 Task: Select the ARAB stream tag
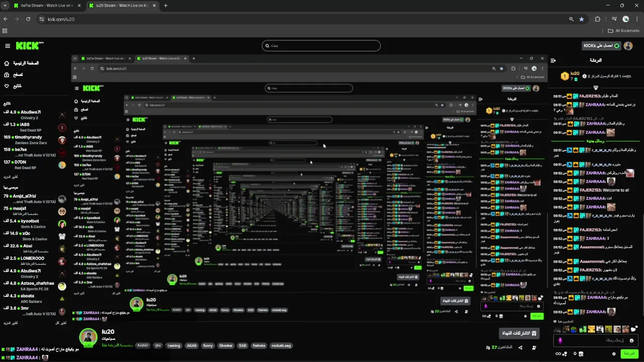coord(192,346)
